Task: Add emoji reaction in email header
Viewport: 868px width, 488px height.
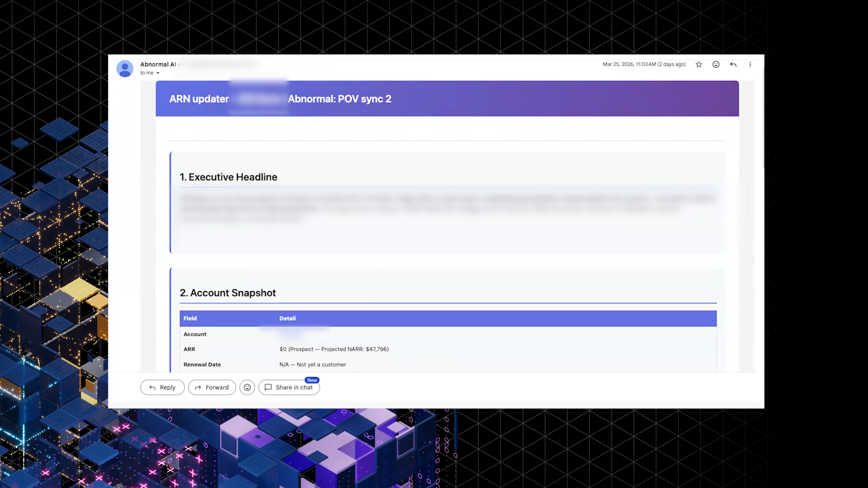Action: (x=716, y=65)
